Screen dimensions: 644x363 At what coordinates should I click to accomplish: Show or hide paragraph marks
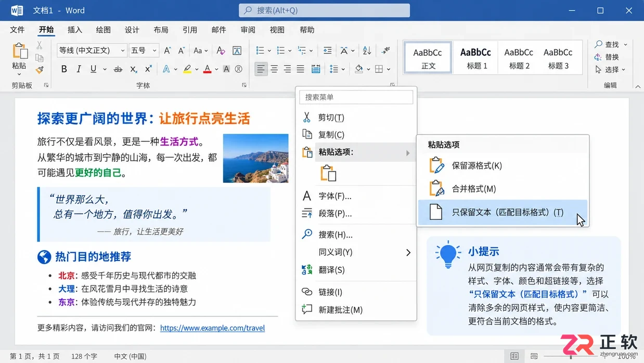(x=385, y=51)
